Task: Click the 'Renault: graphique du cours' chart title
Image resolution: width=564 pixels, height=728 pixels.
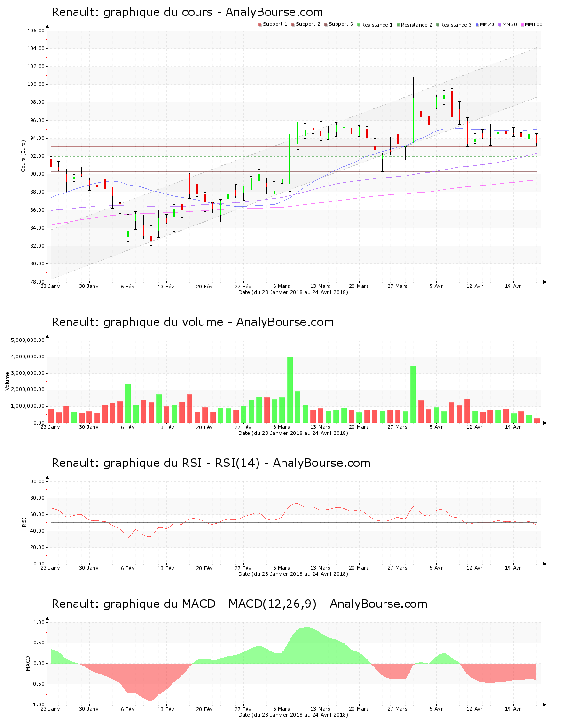Action: [187, 12]
